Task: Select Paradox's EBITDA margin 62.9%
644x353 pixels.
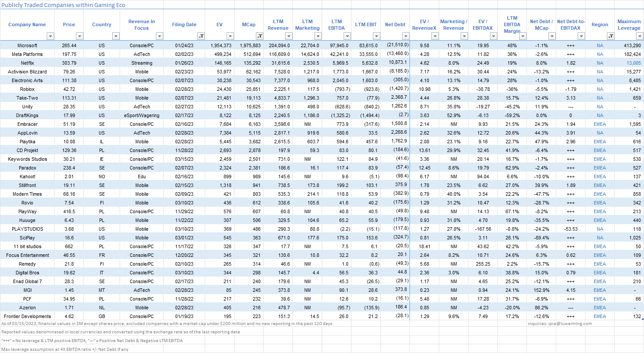Action: [x=512, y=168]
